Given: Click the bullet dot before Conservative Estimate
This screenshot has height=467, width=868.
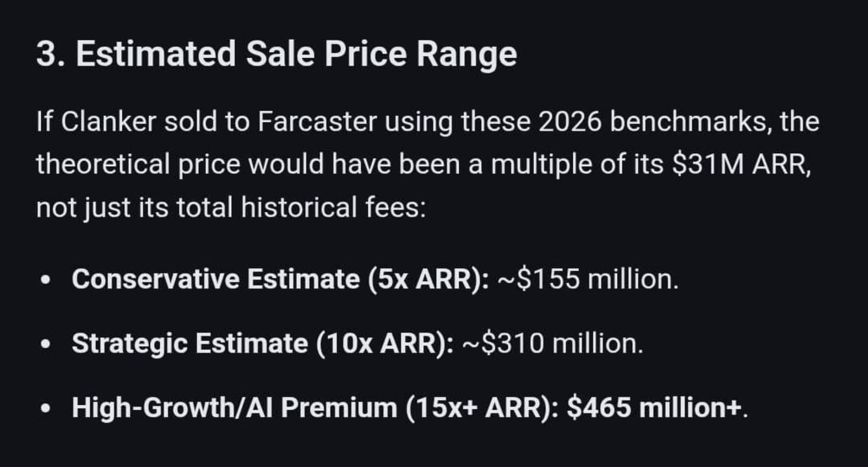Looking at the screenshot, I should point(45,280).
